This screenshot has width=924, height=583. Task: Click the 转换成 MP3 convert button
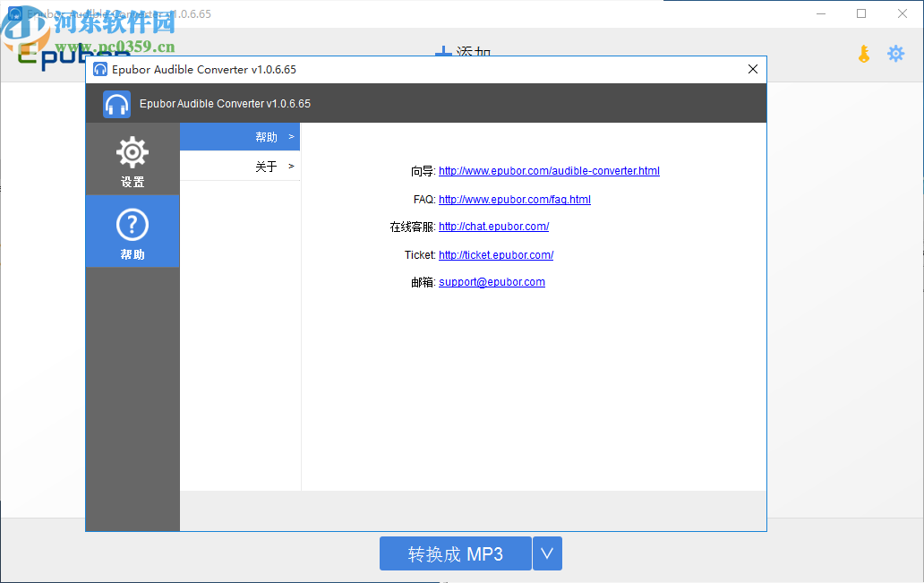pos(456,553)
